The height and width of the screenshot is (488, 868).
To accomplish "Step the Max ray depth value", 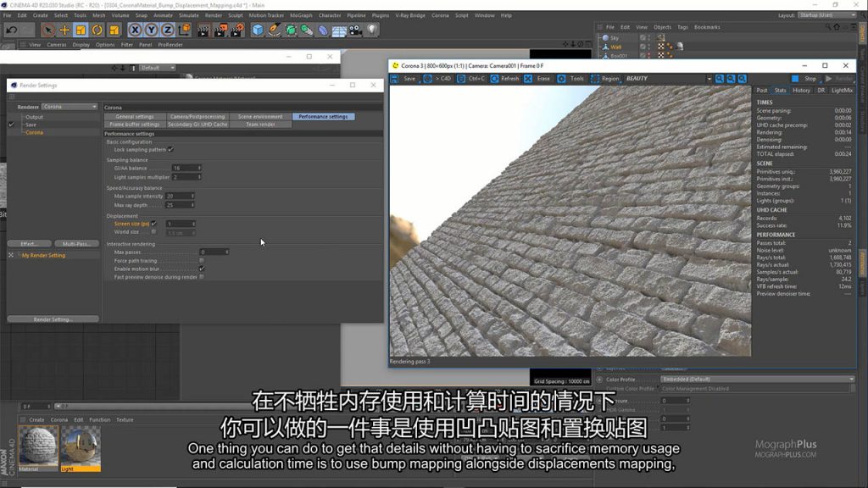I will pyautogui.click(x=192, y=205).
